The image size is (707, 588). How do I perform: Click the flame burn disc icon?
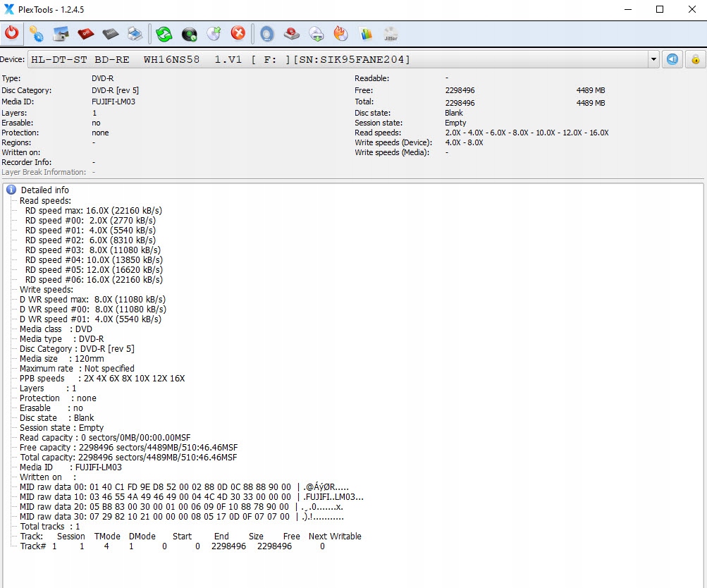pos(340,33)
